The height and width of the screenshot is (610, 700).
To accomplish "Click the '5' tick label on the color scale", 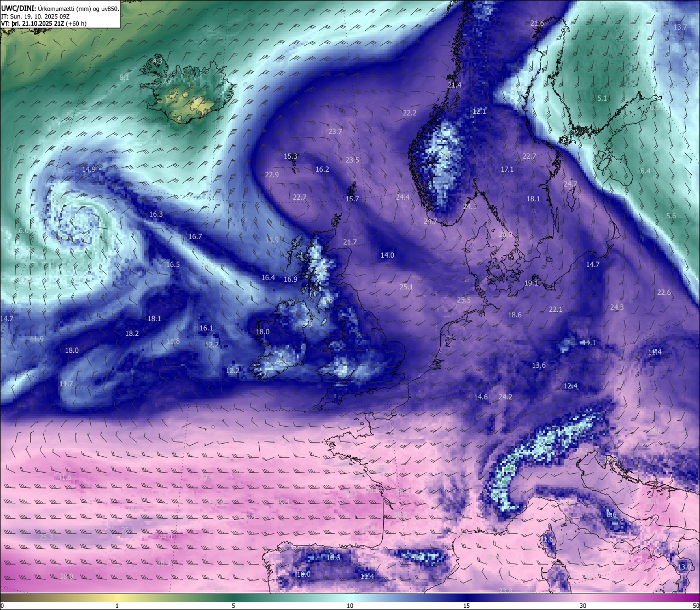I will (x=234, y=606).
